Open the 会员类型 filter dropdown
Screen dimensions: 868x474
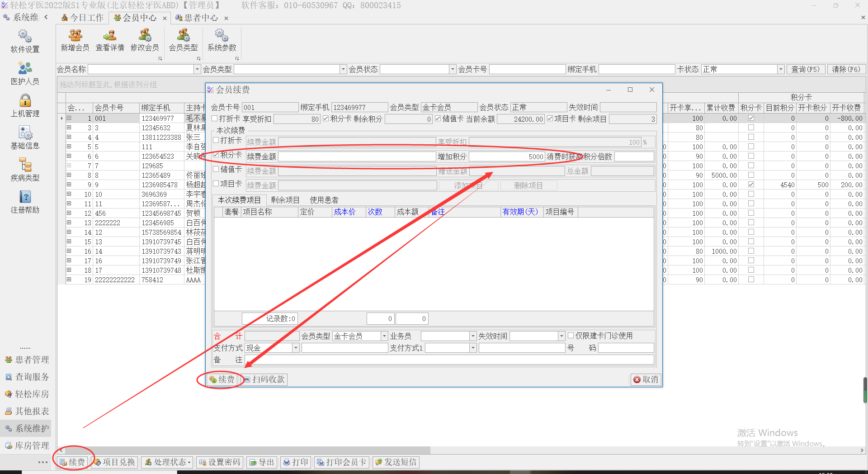click(x=343, y=69)
